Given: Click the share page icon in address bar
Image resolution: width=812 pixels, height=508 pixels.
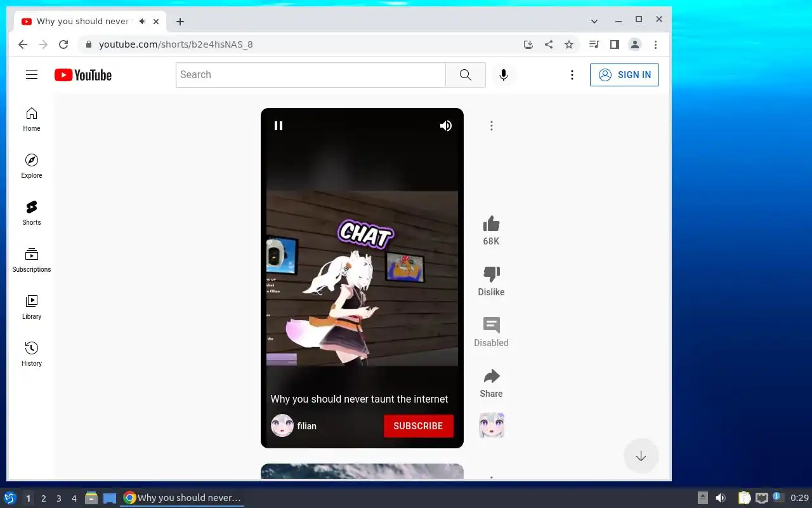Looking at the screenshot, I should (x=549, y=44).
